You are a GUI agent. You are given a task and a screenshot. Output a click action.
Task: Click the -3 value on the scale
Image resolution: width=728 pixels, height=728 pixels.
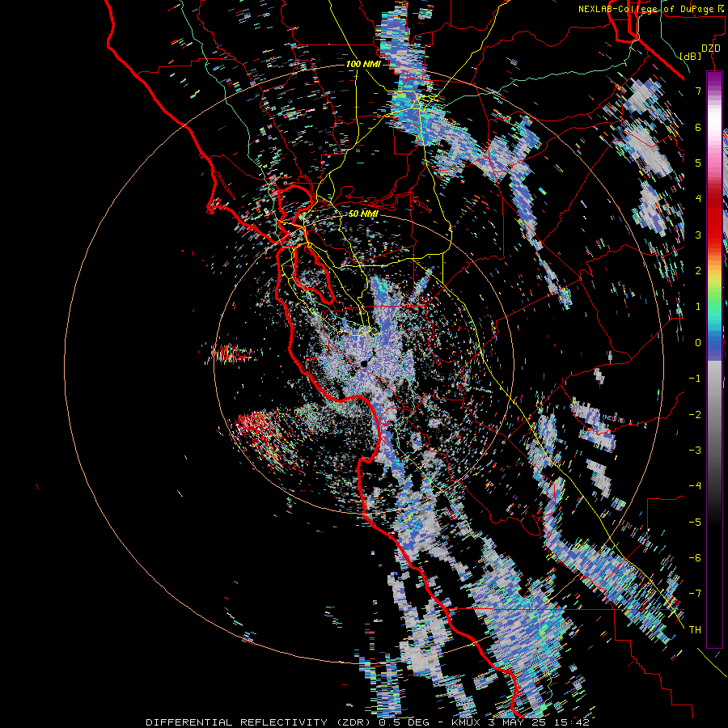click(x=695, y=451)
